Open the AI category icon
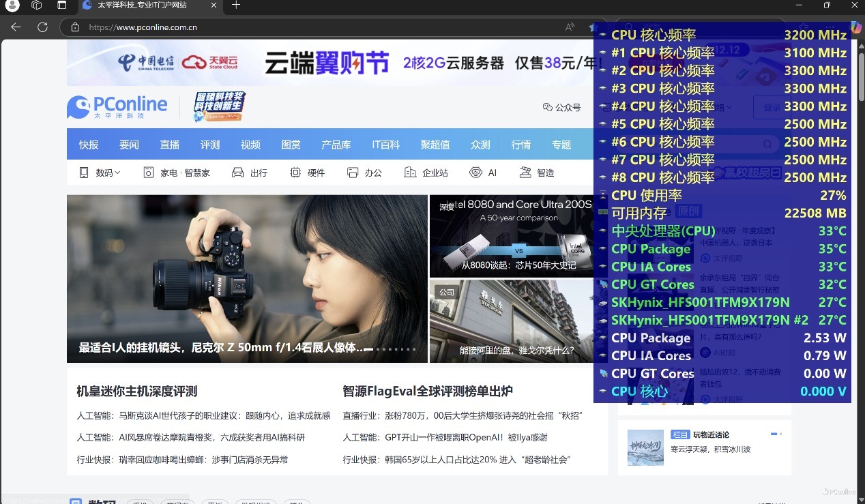The width and height of the screenshot is (865, 504). 475,173
